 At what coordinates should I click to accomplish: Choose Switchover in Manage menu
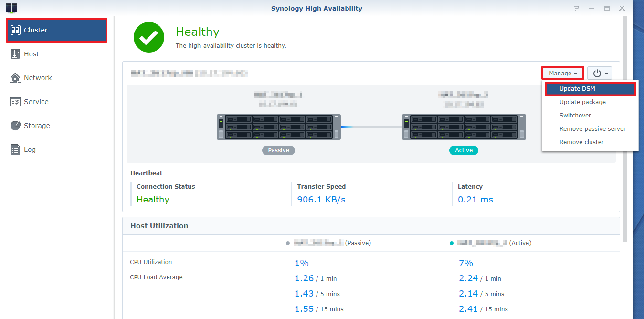[x=575, y=116]
